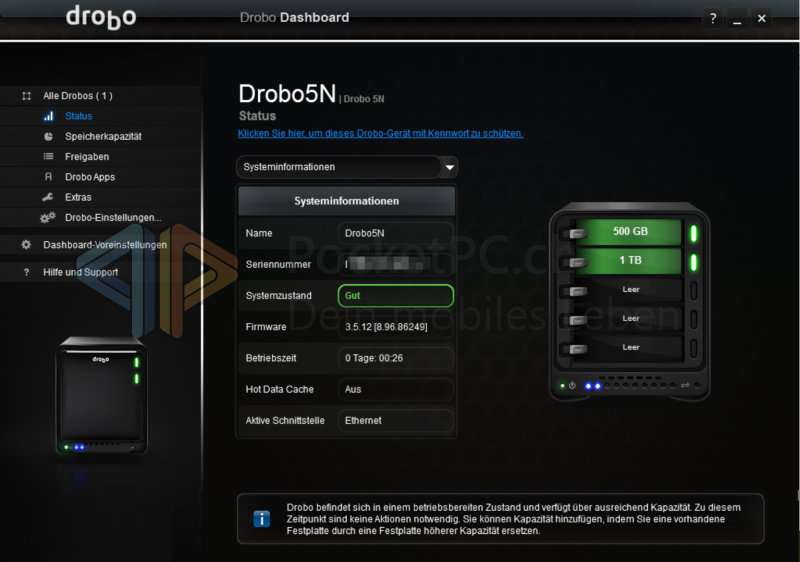Viewport: 800px width, 562px height.
Task: Click the status message text at bottom
Action: coord(513,519)
